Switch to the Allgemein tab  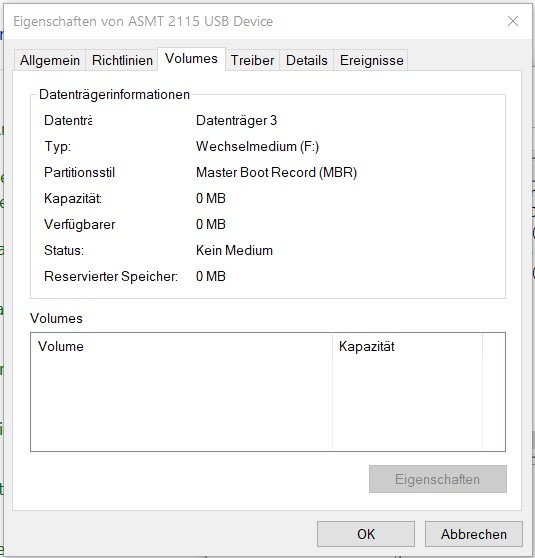click(50, 60)
